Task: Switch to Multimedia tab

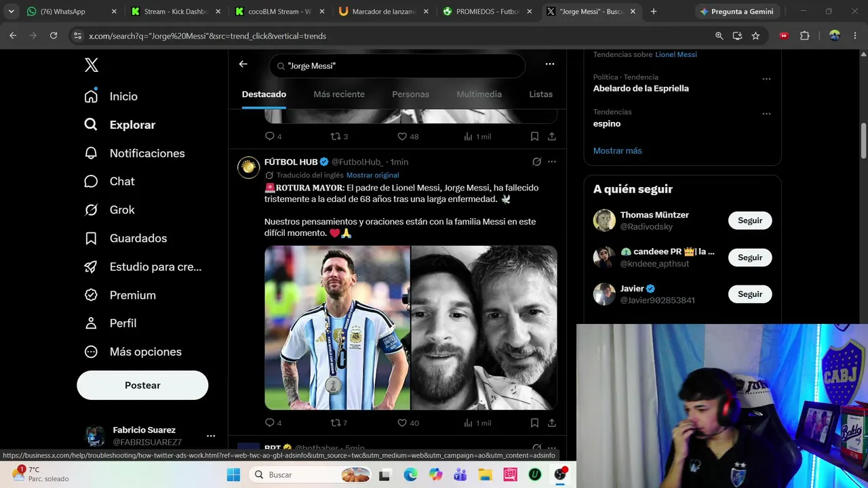Action: click(479, 94)
